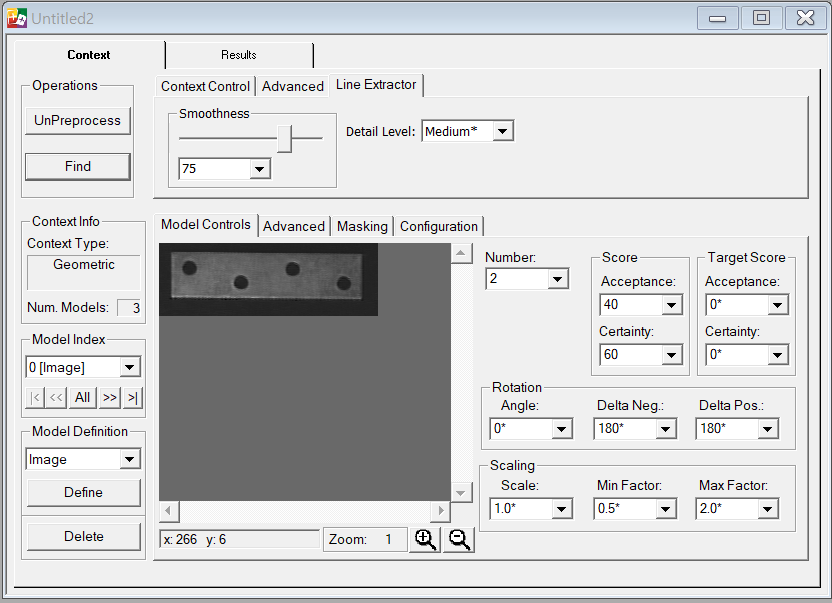Open the Context Control tab
Viewport: 832px width, 603px height.
point(205,87)
